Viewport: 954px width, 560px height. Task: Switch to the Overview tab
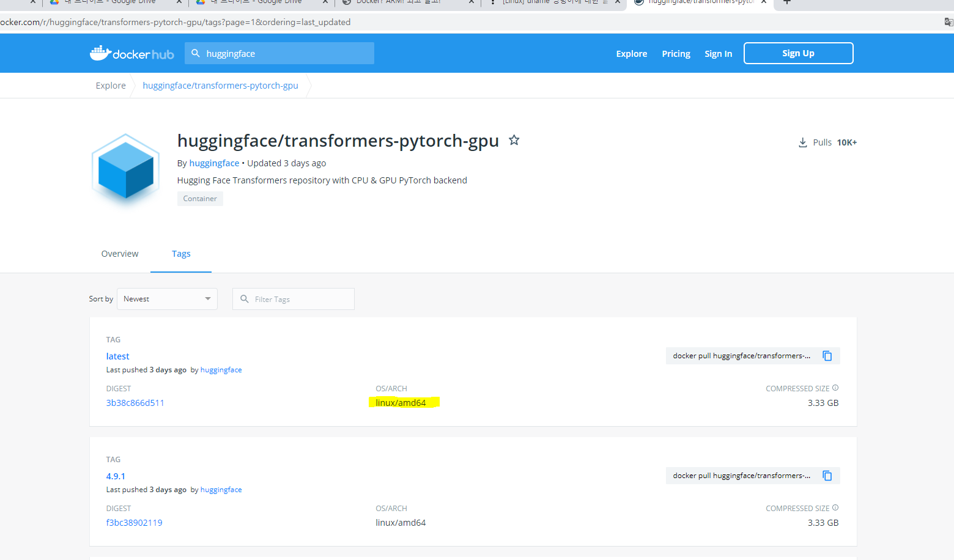tap(120, 254)
